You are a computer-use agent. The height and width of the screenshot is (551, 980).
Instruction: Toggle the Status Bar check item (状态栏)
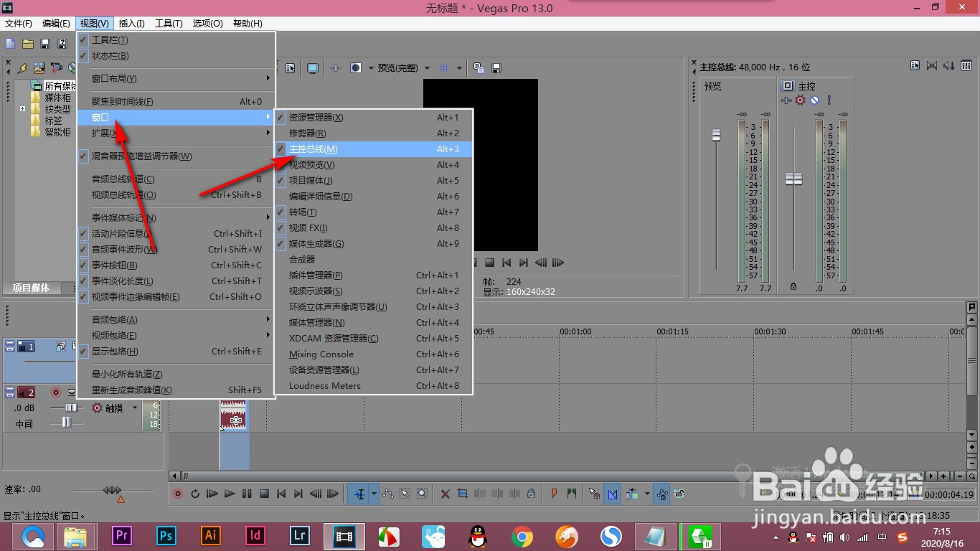pyautogui.click(x=176, y=56)
